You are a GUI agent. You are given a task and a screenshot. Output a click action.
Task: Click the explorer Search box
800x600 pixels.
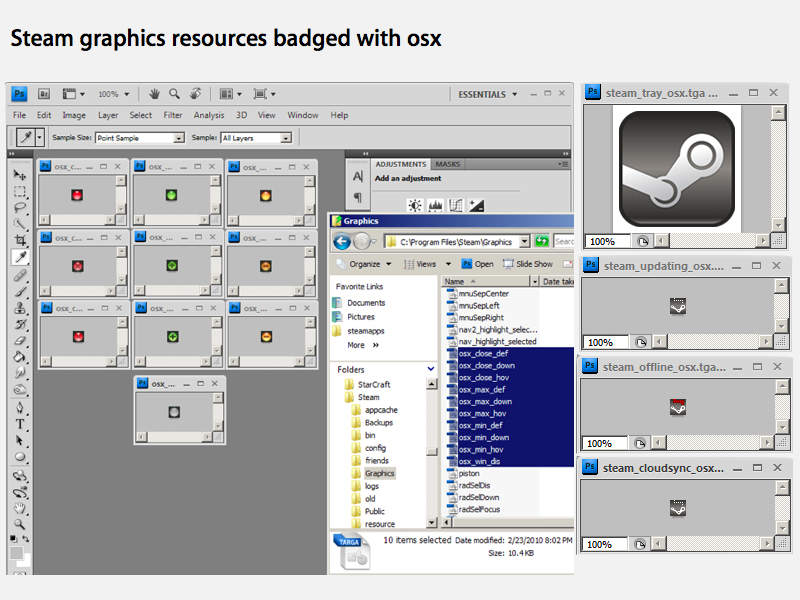coord(564,241)
